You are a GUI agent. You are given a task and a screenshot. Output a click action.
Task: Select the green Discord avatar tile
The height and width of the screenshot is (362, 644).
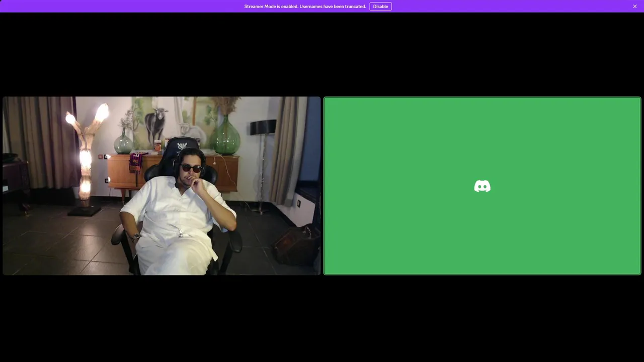click(x=482, y=186)
